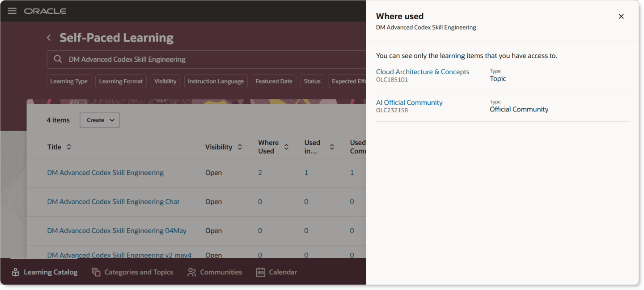Screen dimensions: 644x290
Task: Click the 4 items count label
Action: pyautogui.click(x=58, y=120)
